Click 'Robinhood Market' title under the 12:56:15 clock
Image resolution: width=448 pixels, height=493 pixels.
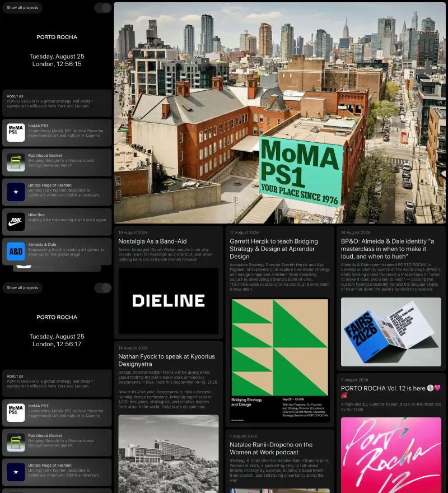point(45,156)
